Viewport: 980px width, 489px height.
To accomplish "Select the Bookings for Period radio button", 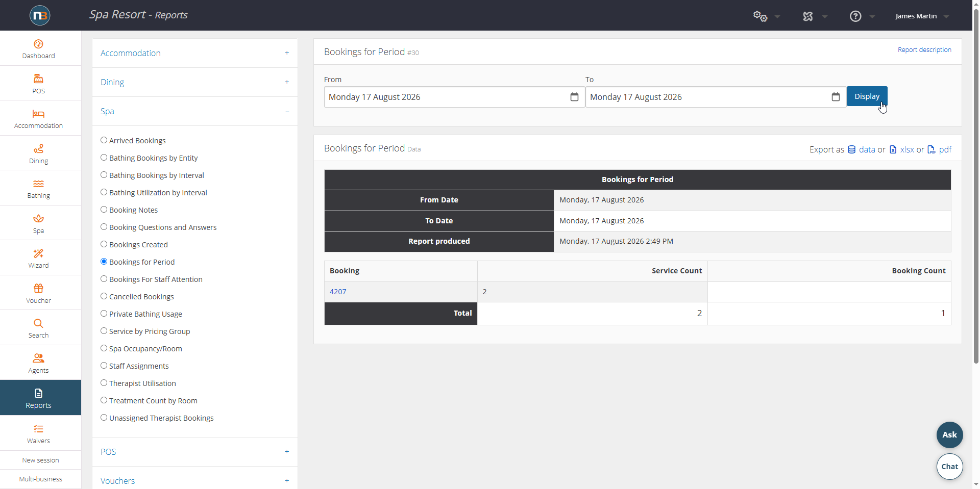I will (x=104, y=262).
